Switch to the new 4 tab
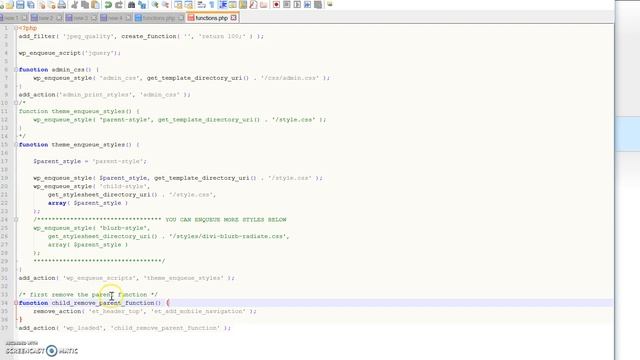The width and height of the screenshot is (640, 360). coord(116,18)
